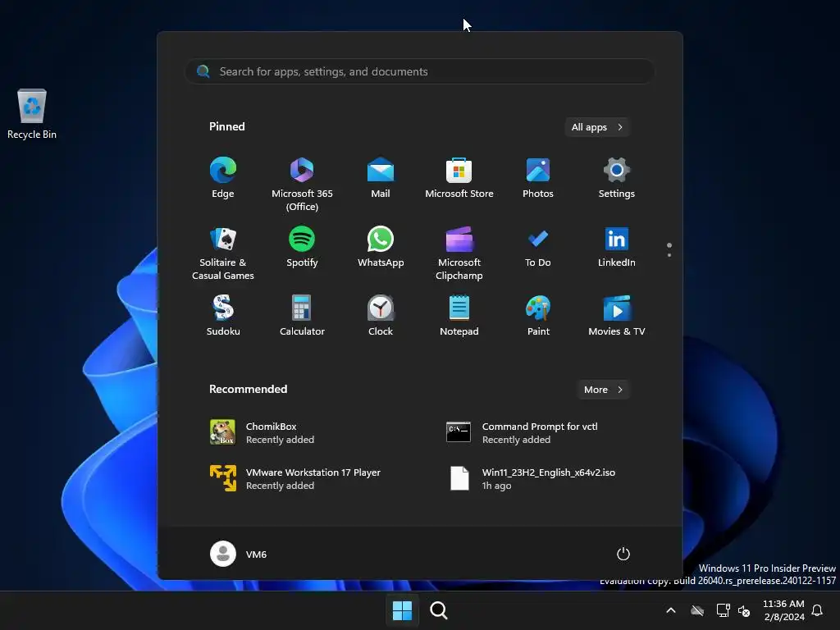
Task: Click the OneDrive tray icon
Action: click(x=697, y=610)
